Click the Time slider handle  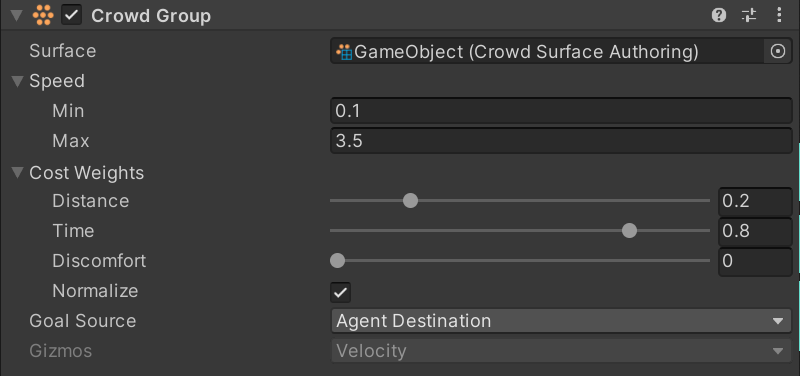point(630,231)
